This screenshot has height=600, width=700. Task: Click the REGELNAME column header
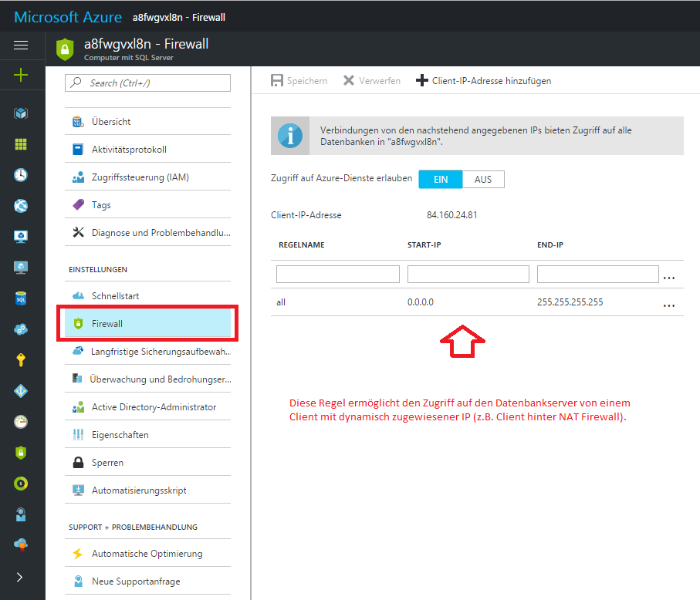[x=301, y=245]
